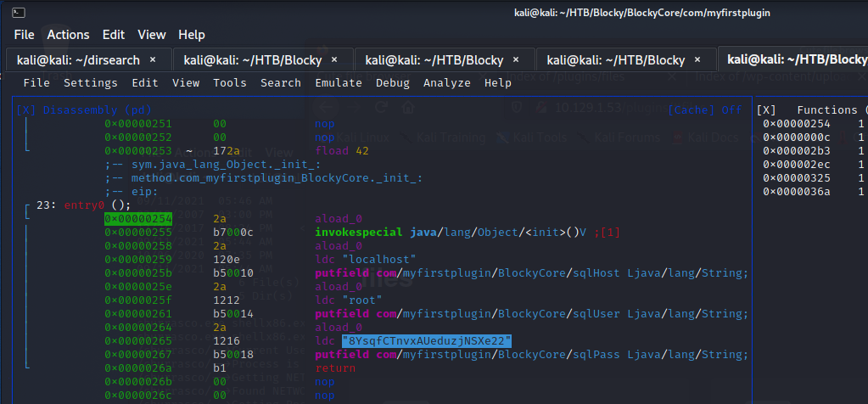Open the radare2 Tools menu
The image size is (868, 404).
[x=230, y=83]
